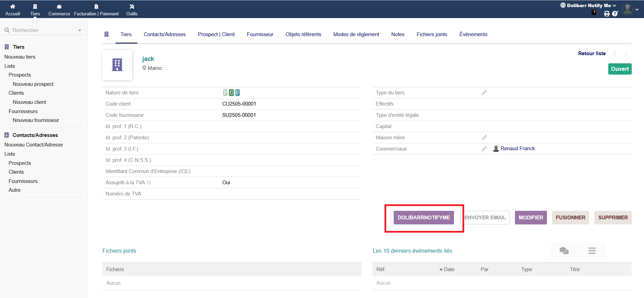The width and height of the screenshot is (644, 298).
Task: Edit Type du tiers via pencil icon
Action: pos(484,93)
